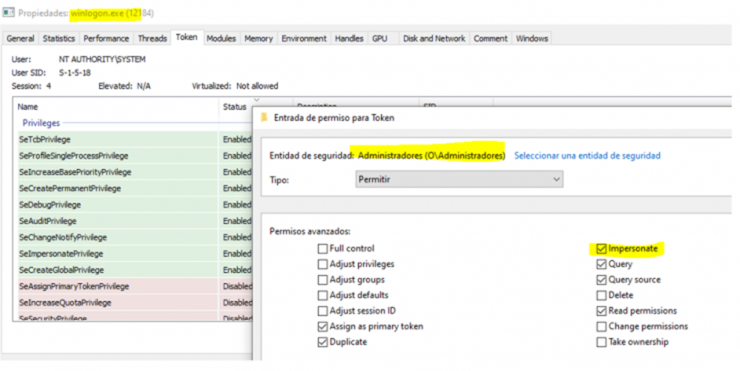740x371 pixels.
Task: Click the winlogon.exe properties window icon
Action: (8, 13)
